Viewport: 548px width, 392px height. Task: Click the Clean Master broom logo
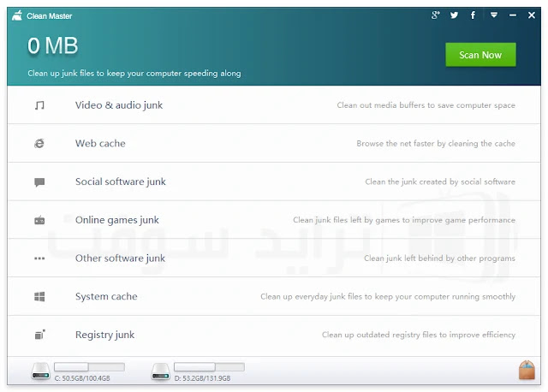pos(17,15)
